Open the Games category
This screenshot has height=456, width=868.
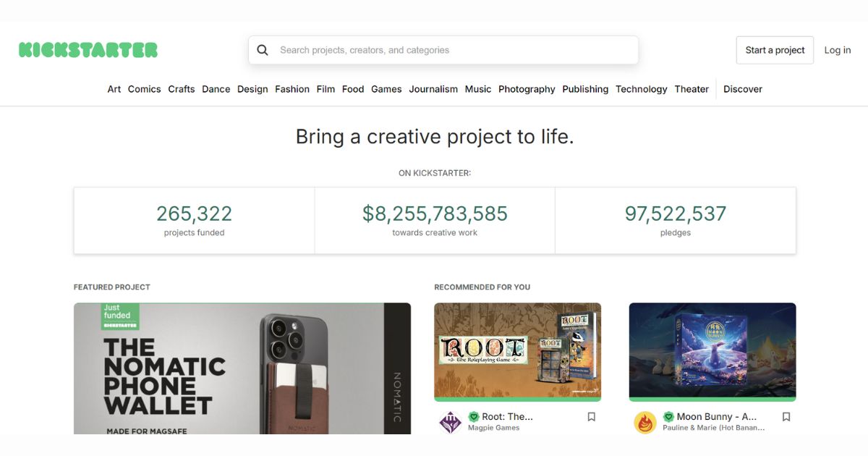(386, 88)
